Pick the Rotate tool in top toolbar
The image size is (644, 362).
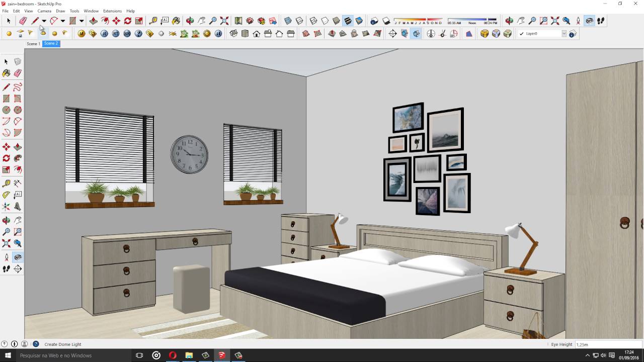pos(128,21)
